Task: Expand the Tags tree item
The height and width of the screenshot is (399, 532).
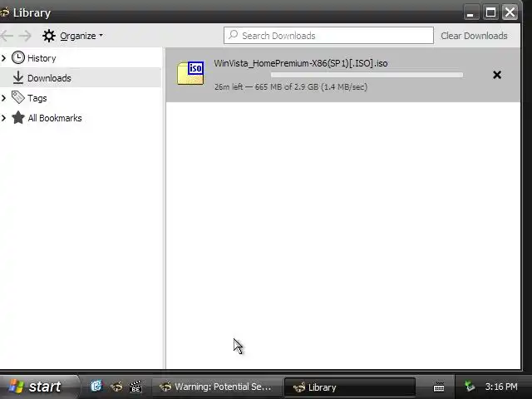Action: click(3, 98)
